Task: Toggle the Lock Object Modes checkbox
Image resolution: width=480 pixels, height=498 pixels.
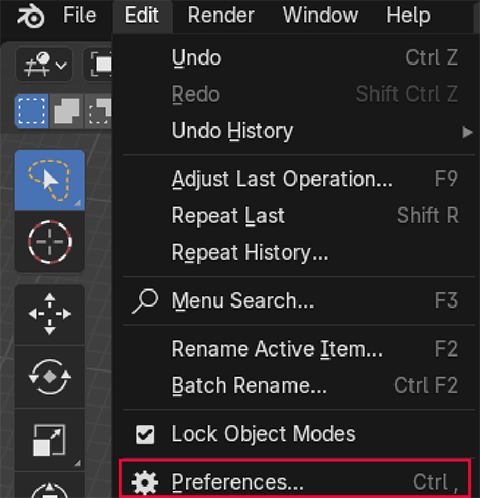Action: click(145, 434)
